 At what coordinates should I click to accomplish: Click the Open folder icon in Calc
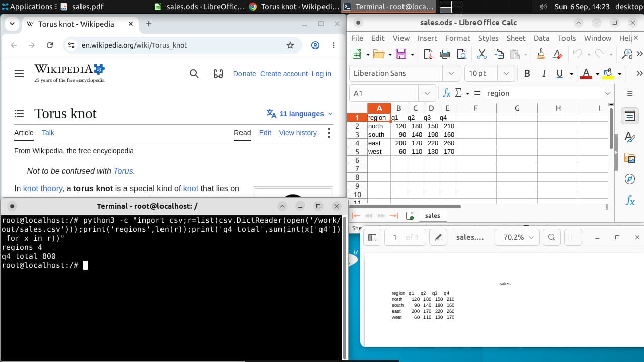(379, 54)
